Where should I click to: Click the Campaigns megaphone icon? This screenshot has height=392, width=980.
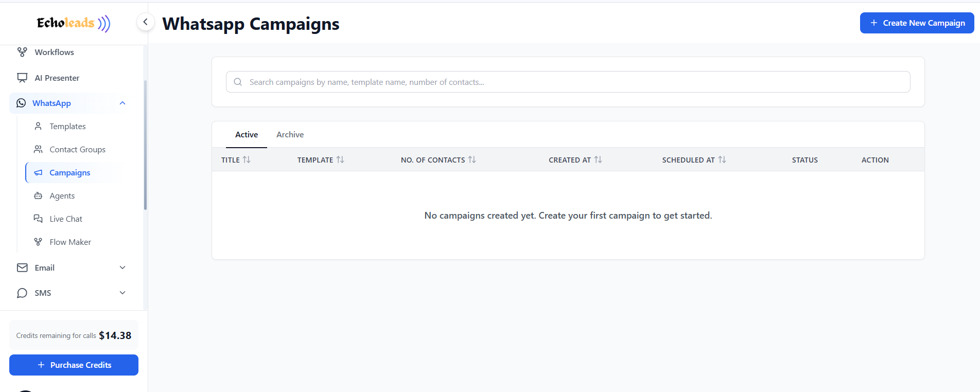tap(38, 172)
